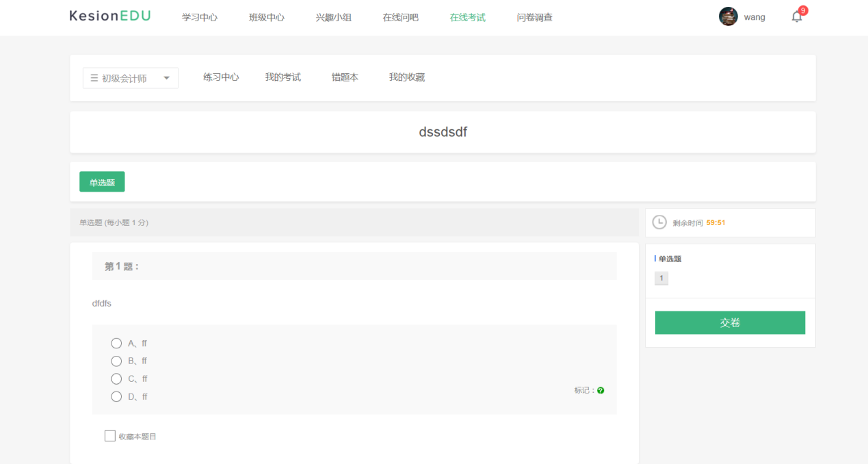Tick the 收藏本题目 checkbox

click(x=110, y=436)
